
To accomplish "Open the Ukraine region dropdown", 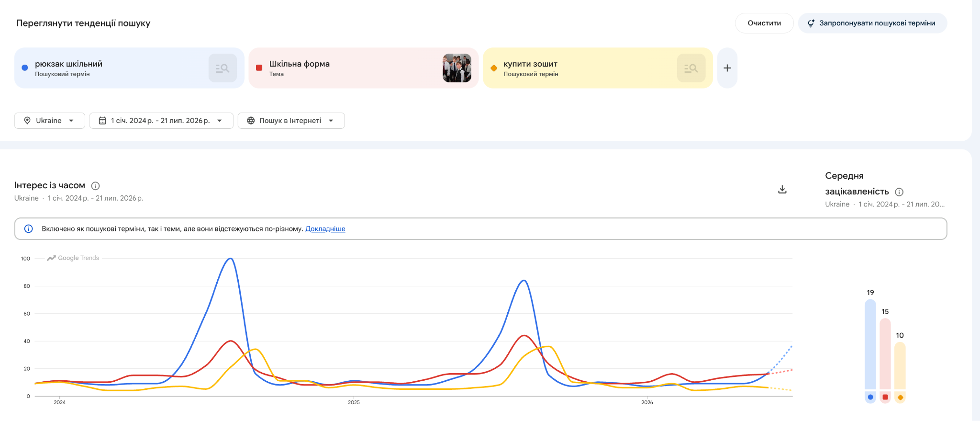I will pos(50,121).
